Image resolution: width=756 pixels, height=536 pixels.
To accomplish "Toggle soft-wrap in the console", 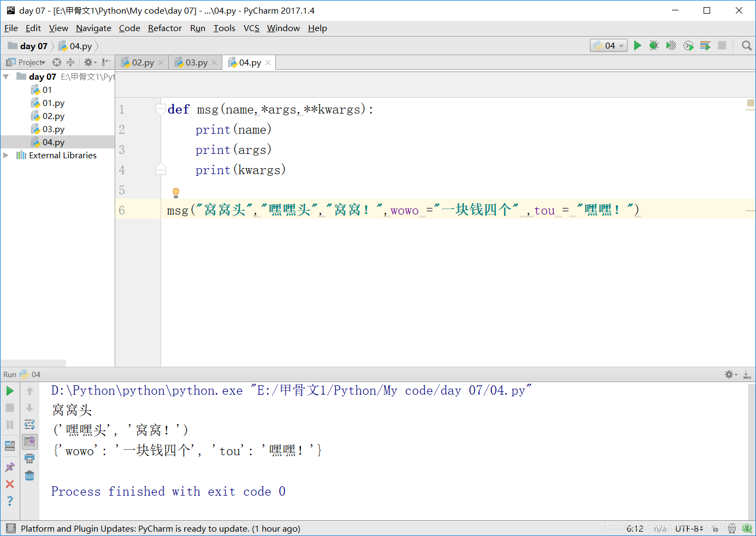I will [29, 425].
